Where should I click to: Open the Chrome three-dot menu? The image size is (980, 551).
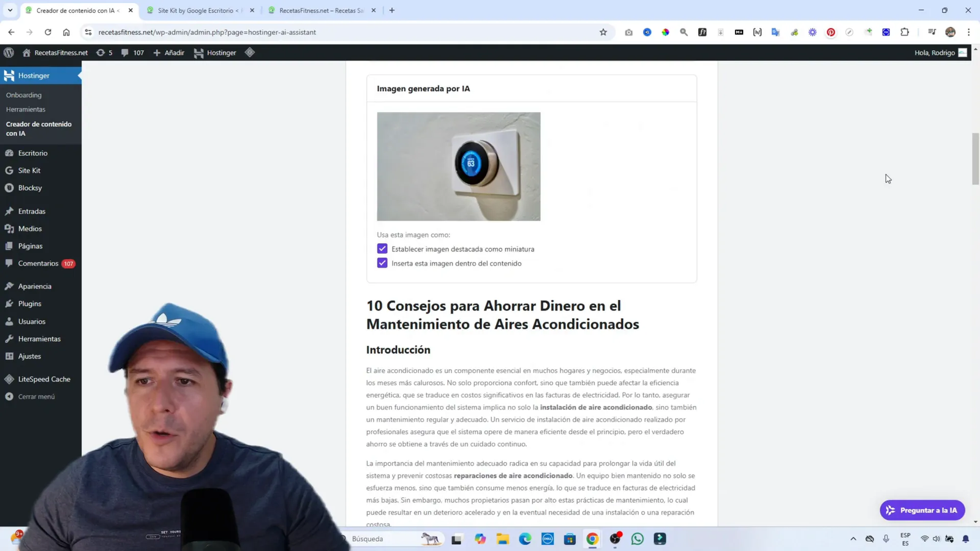(968, 32)
